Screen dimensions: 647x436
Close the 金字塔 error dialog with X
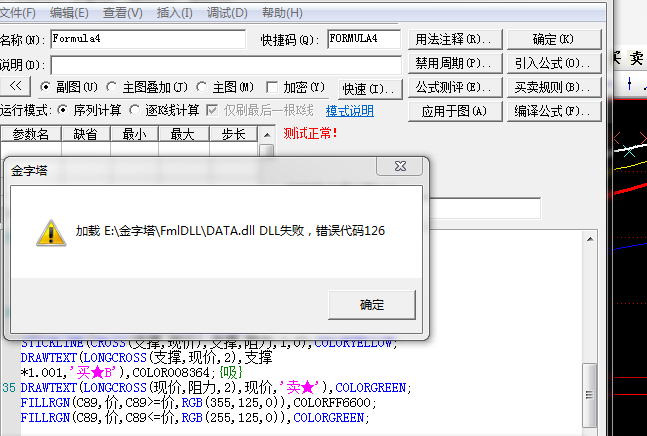(x=399, y=166)
